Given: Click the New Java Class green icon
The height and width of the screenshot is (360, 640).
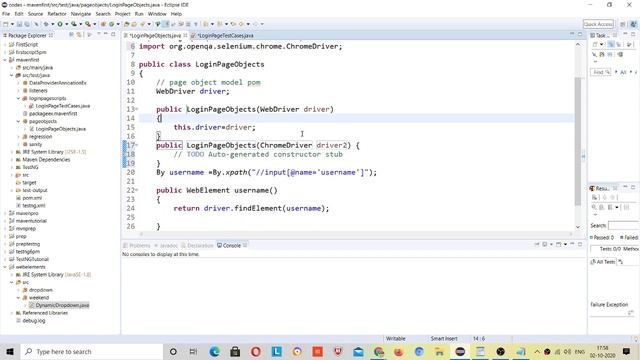Looking at the screenshot, I should (x=111, y=24).
